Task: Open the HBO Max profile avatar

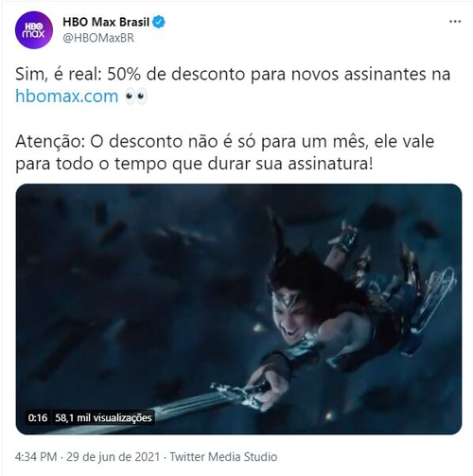Action: (34, 30)
